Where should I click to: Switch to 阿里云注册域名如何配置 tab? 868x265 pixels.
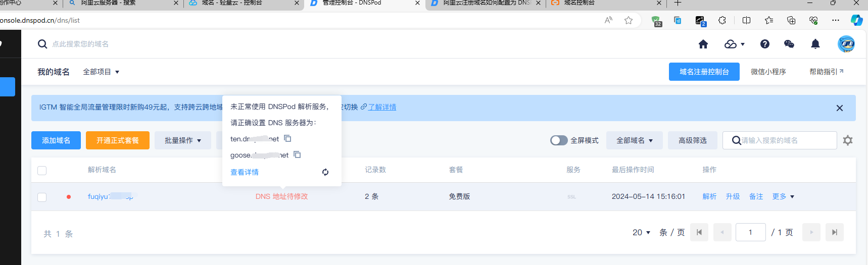[485, 3]
